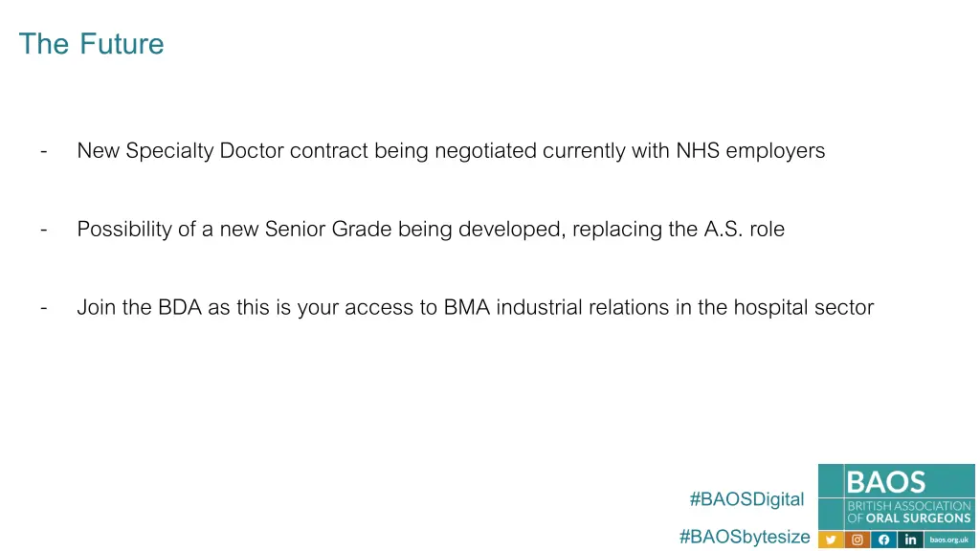Screen dimensions: 980x551
Task: Click the slide title The Future
Action: click(91, 44)
